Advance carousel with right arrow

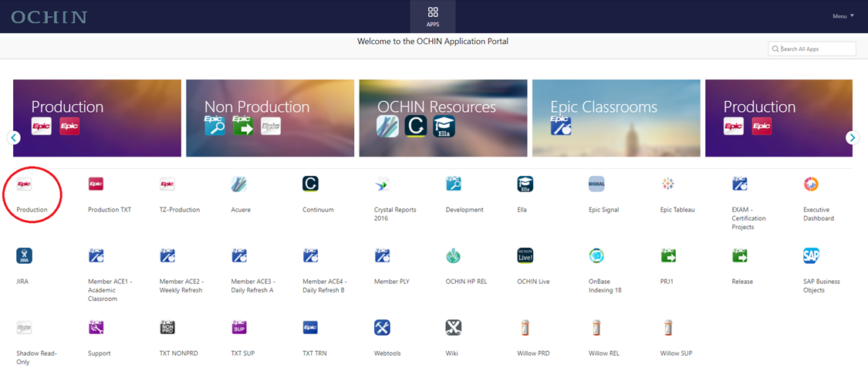[853, 137]
